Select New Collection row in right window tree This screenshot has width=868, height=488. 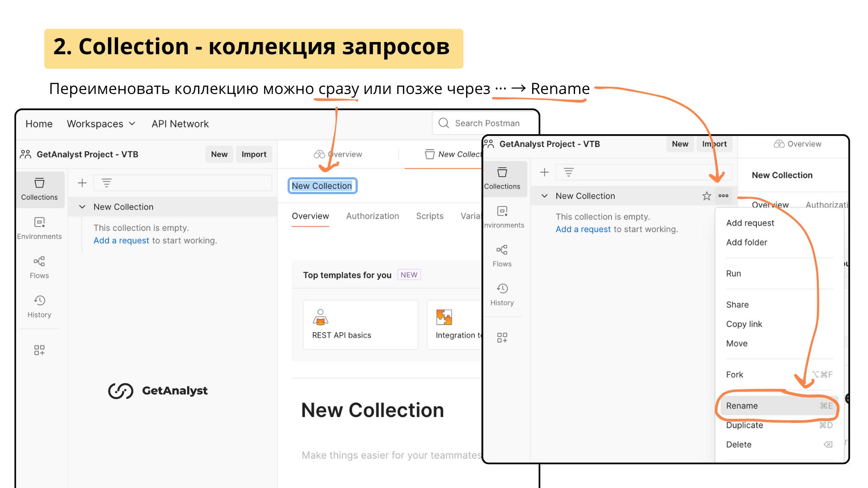tap(633, 196)
